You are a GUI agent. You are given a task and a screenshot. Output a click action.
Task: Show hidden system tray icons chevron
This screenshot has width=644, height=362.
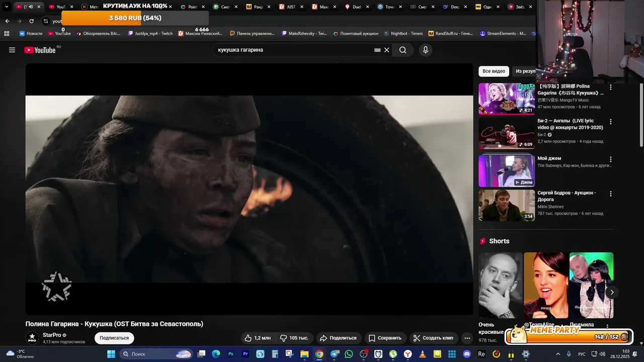(x=557, y=354)
